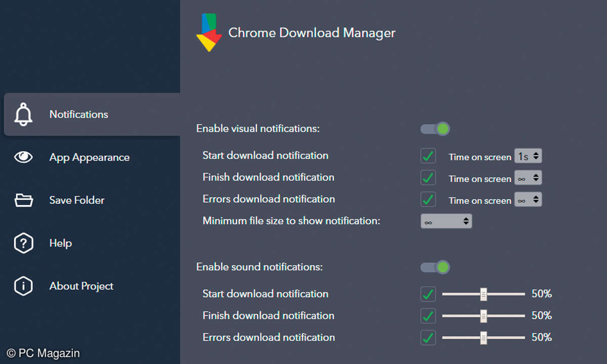Uncheck sound Start download notification checkbox
Image resolution: width=607 pixels, height=364 pixels.
tap(428, 294)
